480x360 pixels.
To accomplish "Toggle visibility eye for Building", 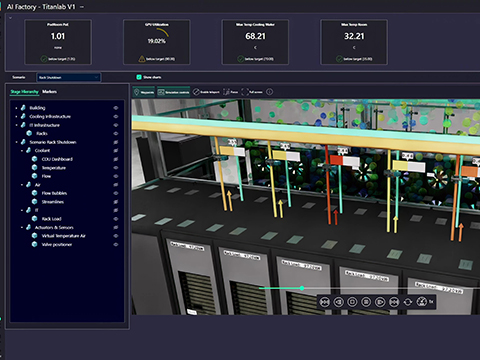I will pos(116,108).
